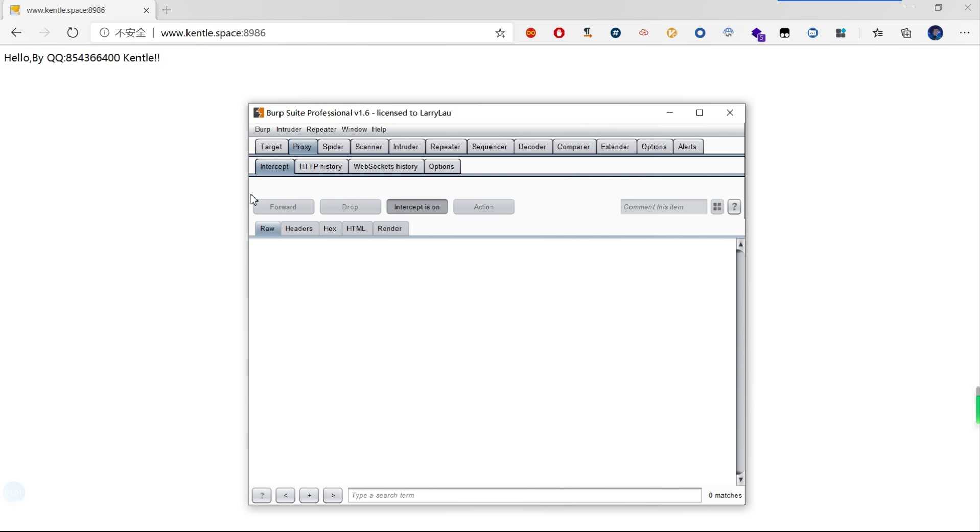Open the Intruder tool tab
Screen dimensions: 980x532
pos(406,147)
